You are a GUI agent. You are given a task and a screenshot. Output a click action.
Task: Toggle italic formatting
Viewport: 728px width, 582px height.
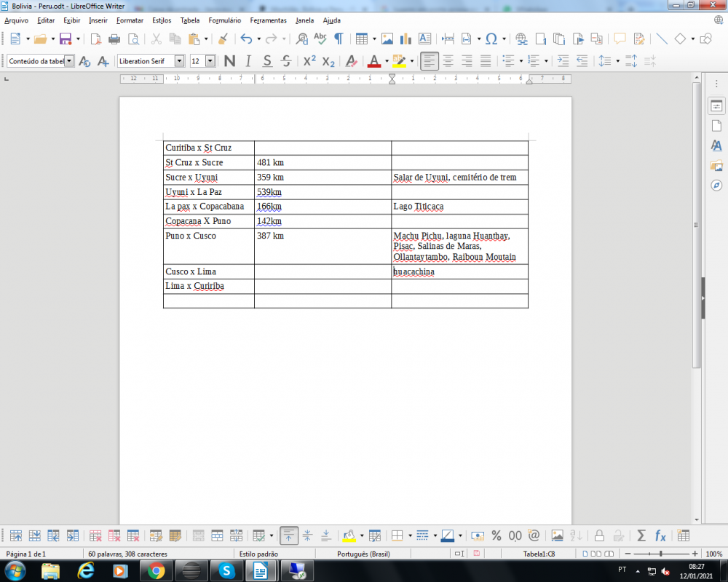tap(248, 61)
